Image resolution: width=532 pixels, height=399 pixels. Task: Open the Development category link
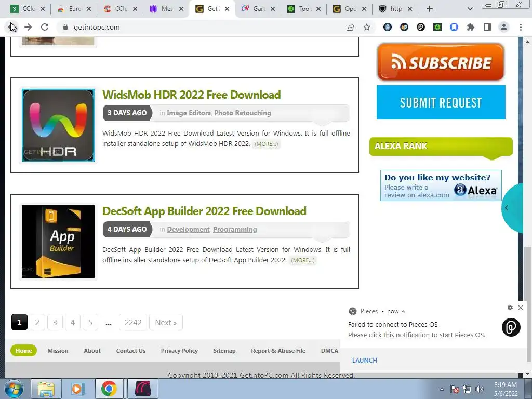click(188, 229)
